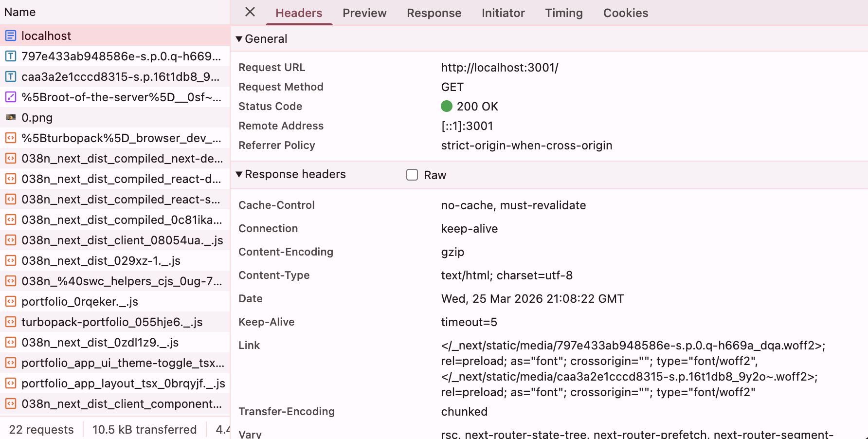The width and height of the screenshot is (868, 439).
Task: Click the script icon for turbopack browser_dev entry
Action: pos(11,138)
